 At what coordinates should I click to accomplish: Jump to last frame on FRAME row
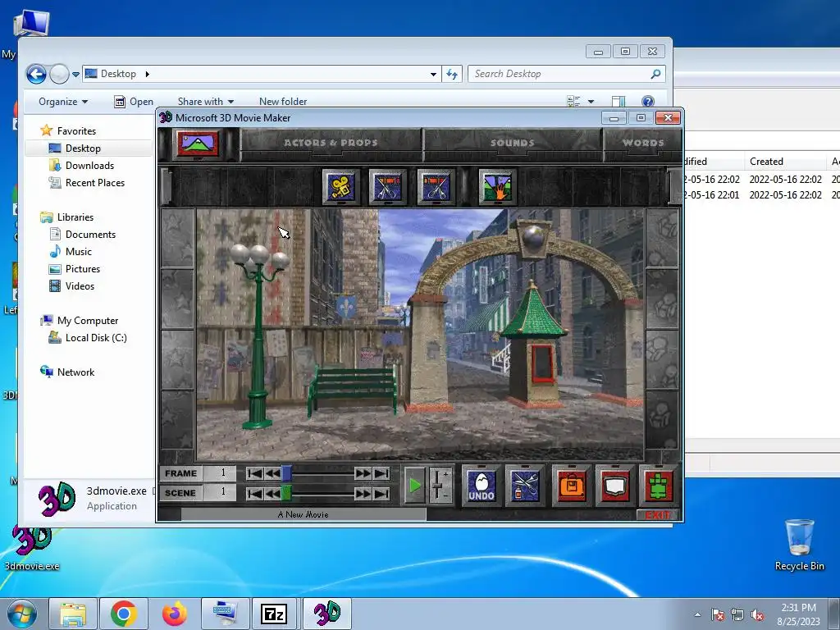tap(381, 473)
